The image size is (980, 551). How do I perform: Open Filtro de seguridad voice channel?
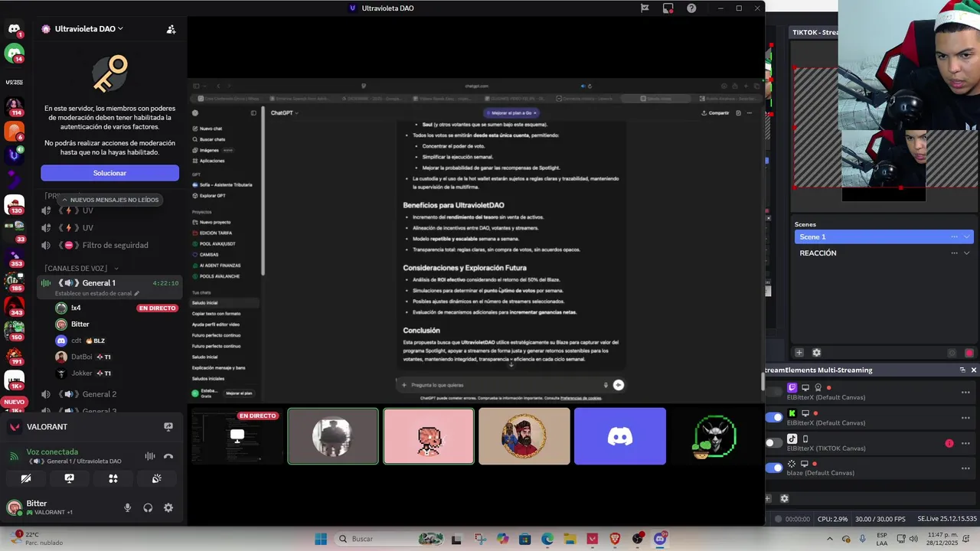115,245
